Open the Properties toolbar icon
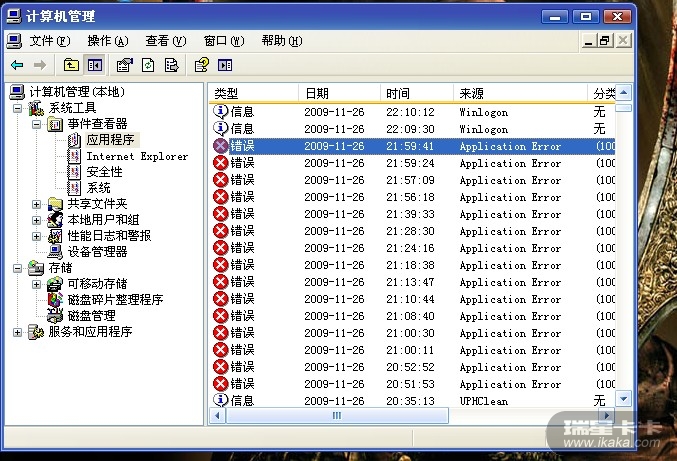677x461 pixels. click(x=124, y=65)
